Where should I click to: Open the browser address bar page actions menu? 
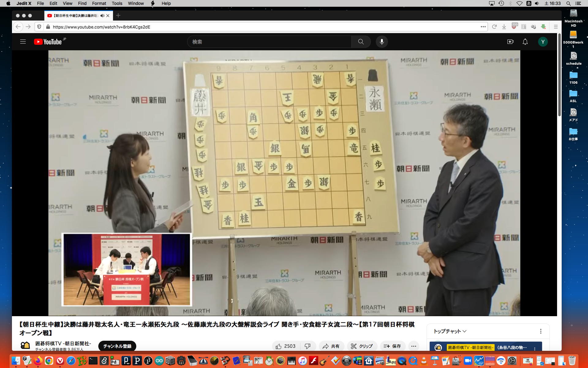[x=483, y=27]
